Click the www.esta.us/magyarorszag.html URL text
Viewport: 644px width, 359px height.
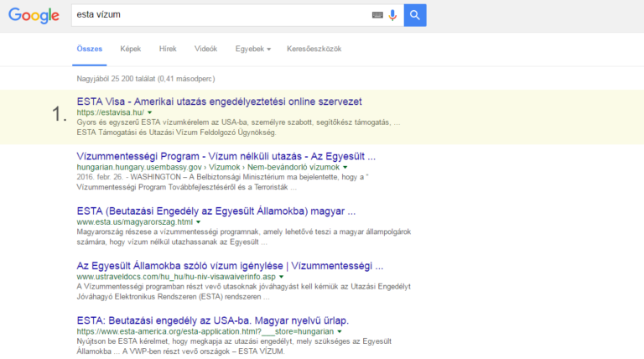pyautogui.click(x=135, y=222)
